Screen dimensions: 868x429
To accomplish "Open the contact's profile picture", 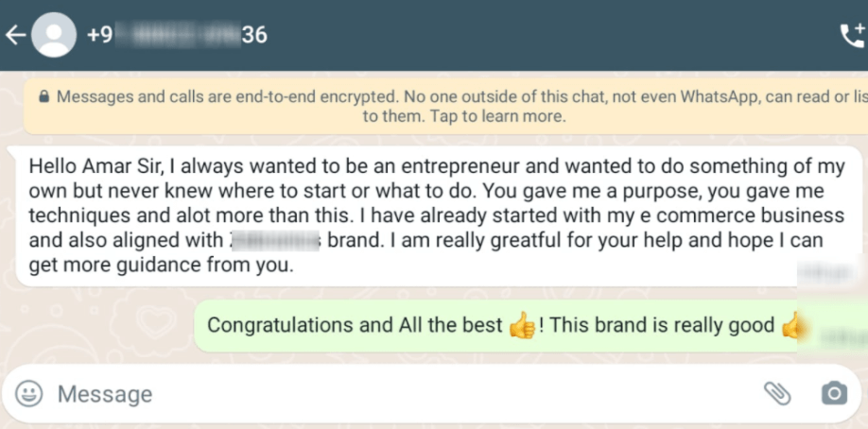I will [54, 35].
